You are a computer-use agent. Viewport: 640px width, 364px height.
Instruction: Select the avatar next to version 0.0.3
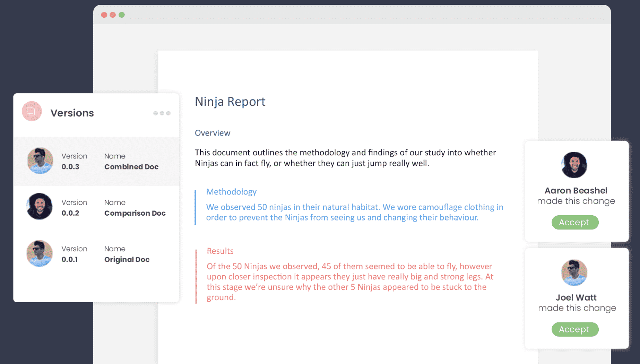coord(40,161)
